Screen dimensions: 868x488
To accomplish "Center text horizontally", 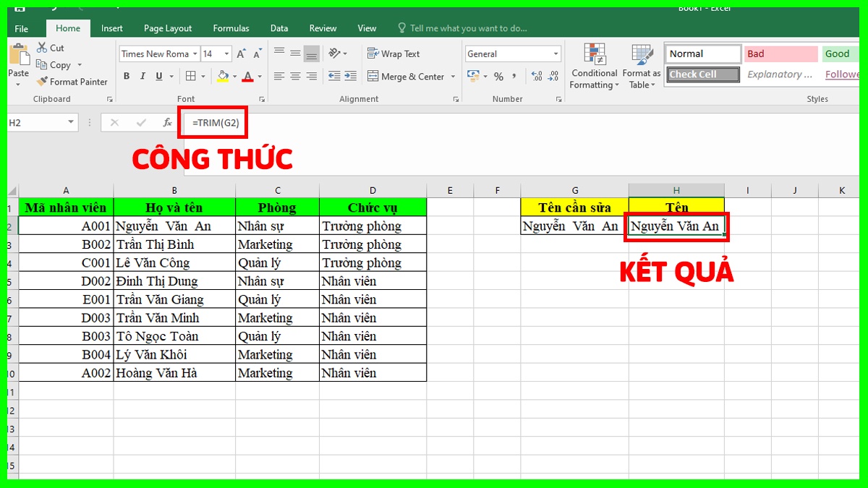I will coord(295,76).
